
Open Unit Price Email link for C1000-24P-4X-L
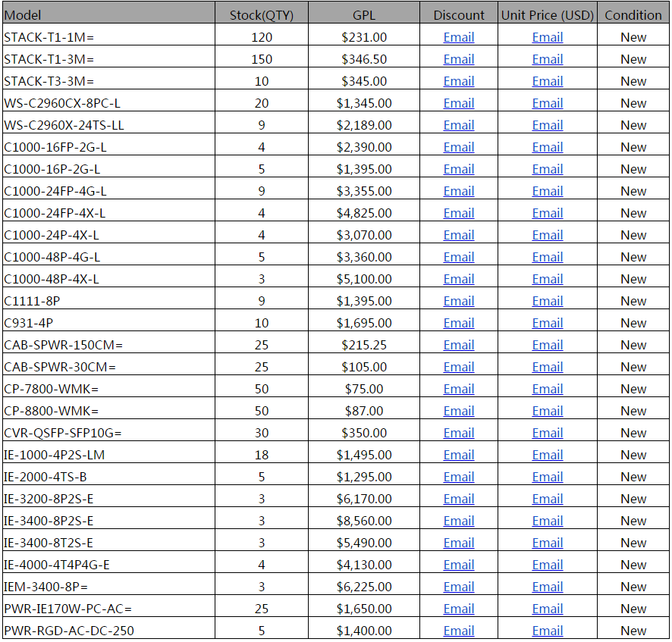(548, 235)
